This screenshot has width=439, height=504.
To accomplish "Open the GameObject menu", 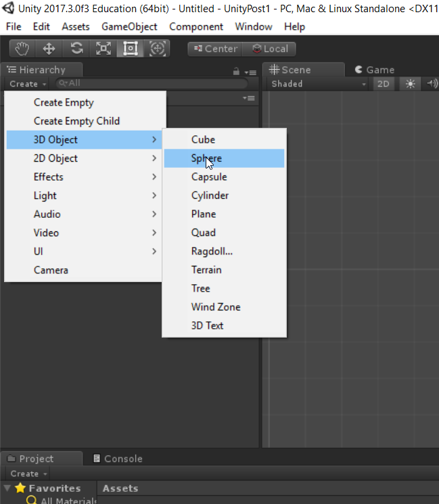I will pyautogui.click(x=129, y=26).
